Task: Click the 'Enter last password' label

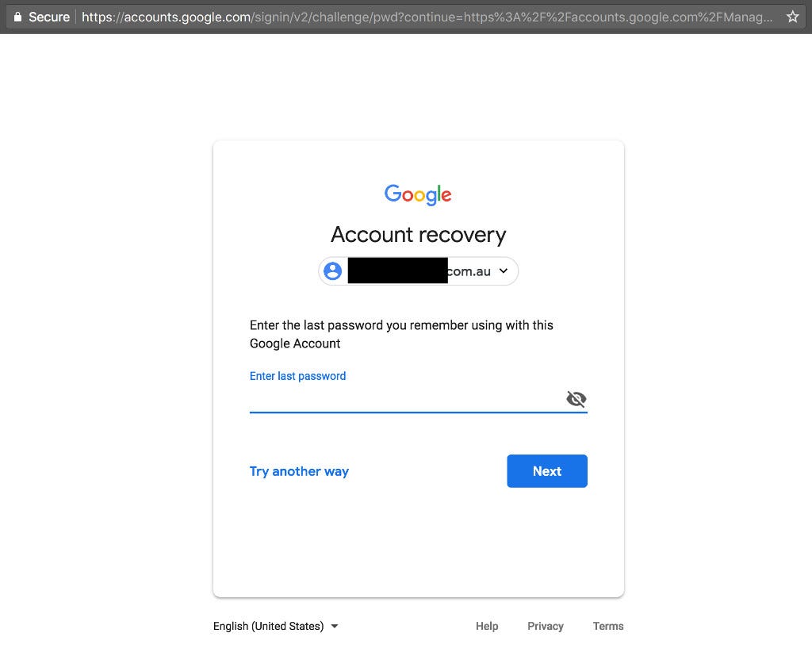Action: 298,376
